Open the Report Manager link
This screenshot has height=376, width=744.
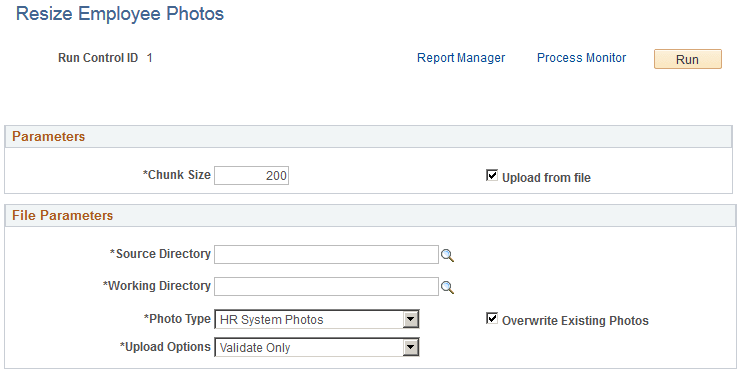coord(461,58)
